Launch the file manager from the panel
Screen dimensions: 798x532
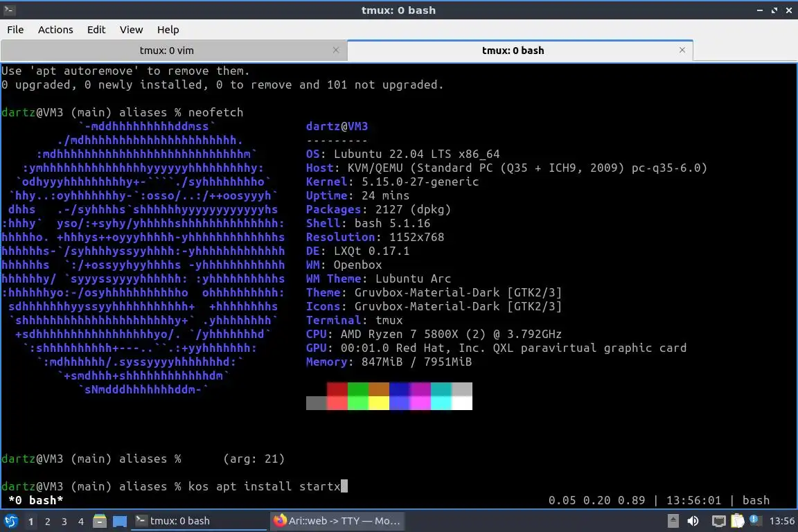(100, 521)
